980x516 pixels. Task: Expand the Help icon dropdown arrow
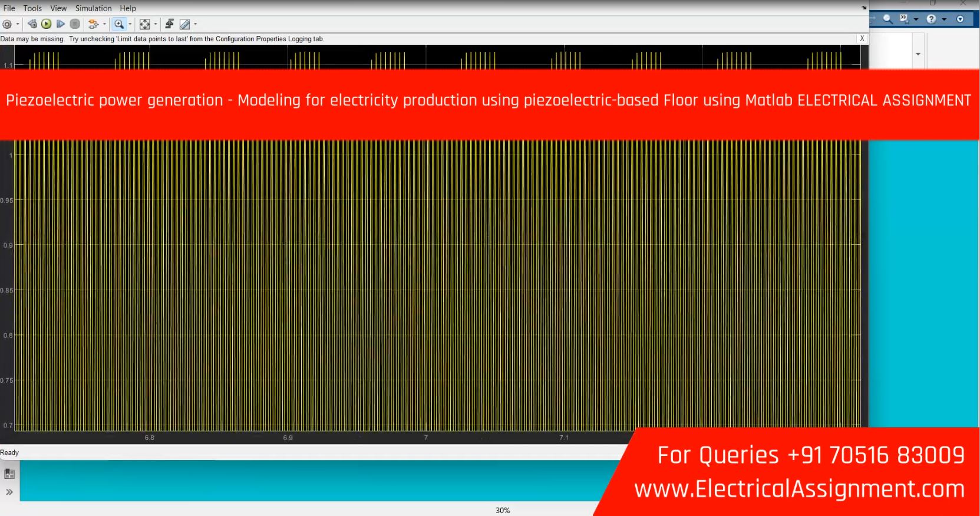click(x=944, y=19)
